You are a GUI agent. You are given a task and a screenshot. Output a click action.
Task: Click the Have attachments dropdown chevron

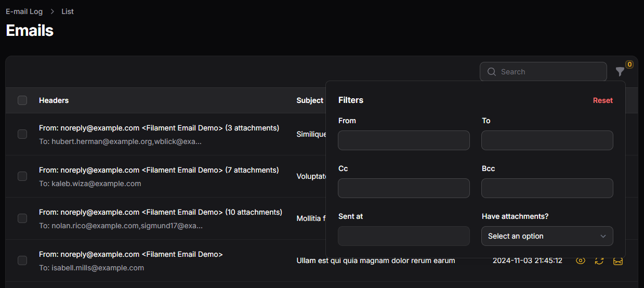(x=603, y=236)
